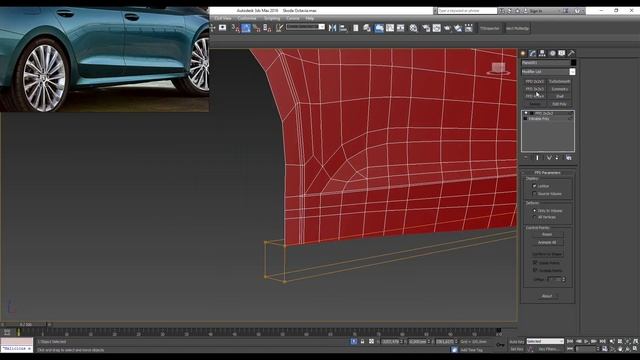Click the About button in FFD Parameters
Screen dimensions: 640x360
pos(547,296)
